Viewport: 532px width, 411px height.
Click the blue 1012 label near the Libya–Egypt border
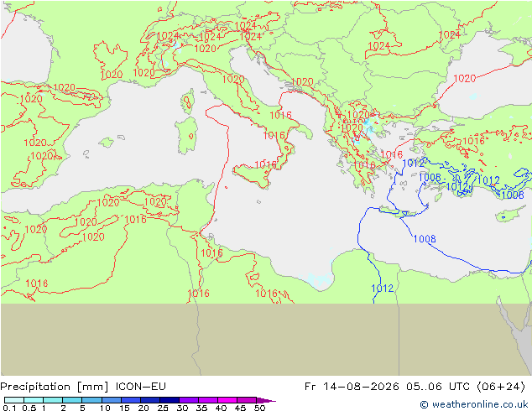[383, 289]
